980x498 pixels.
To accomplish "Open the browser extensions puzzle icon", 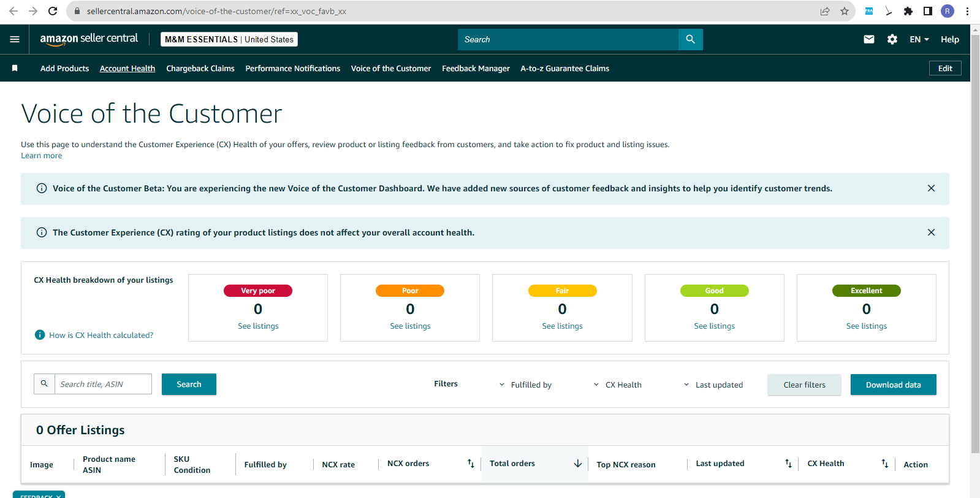I will [x=908, y=11].
